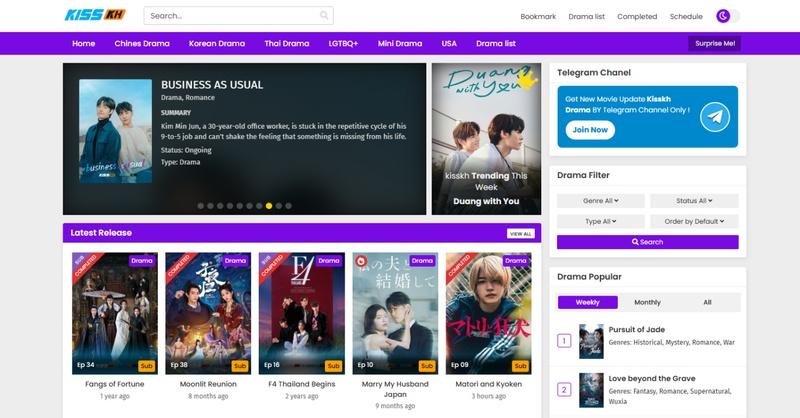
Task: Open Love beyond the Grave popular entry
Action: pyautogui.click(x=652, y=379)
